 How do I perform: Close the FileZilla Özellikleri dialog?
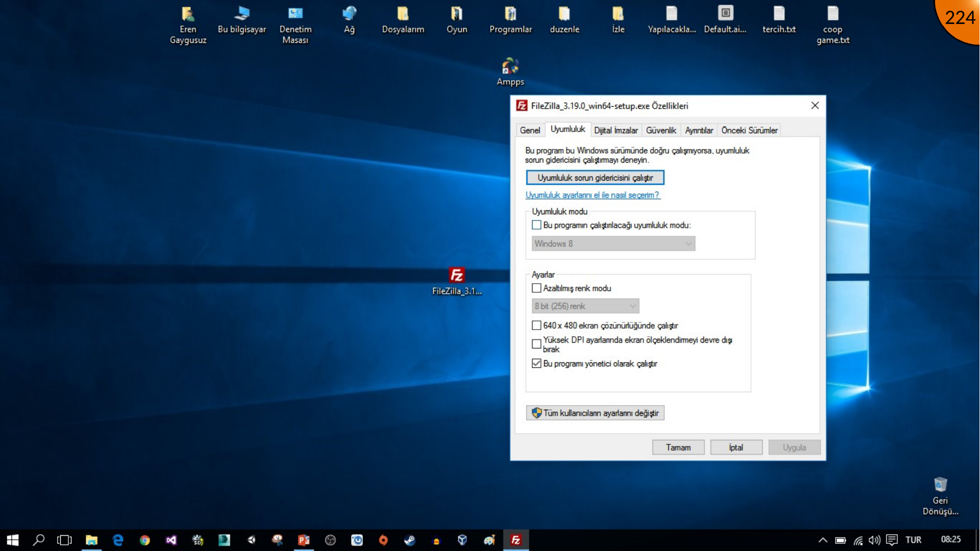(x=815, y=106)
